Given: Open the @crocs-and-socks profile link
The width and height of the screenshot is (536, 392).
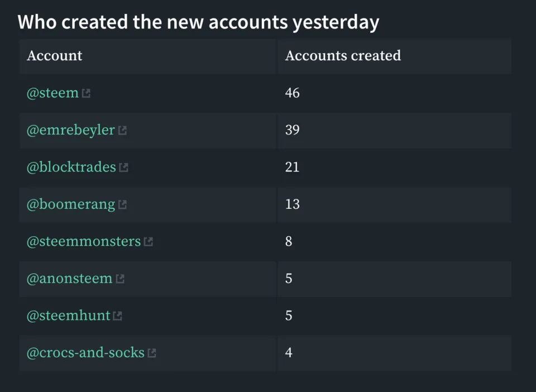Looking at the screenshot, I should 85,353.
